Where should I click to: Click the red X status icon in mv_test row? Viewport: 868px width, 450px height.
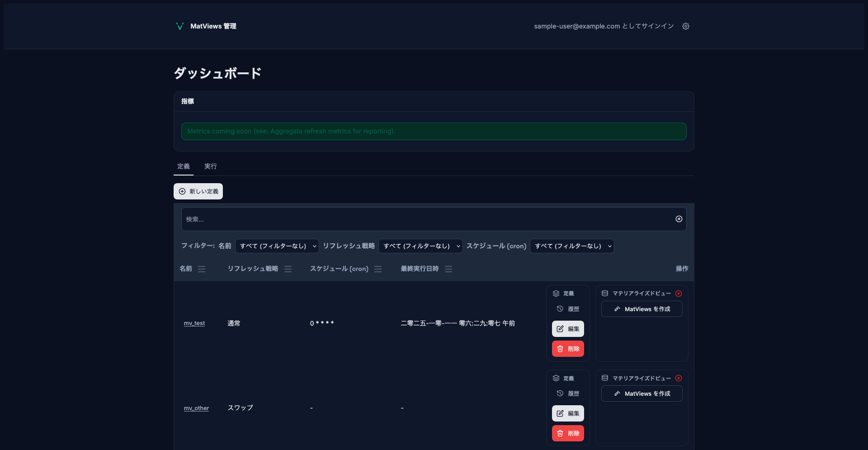[679, 294]
